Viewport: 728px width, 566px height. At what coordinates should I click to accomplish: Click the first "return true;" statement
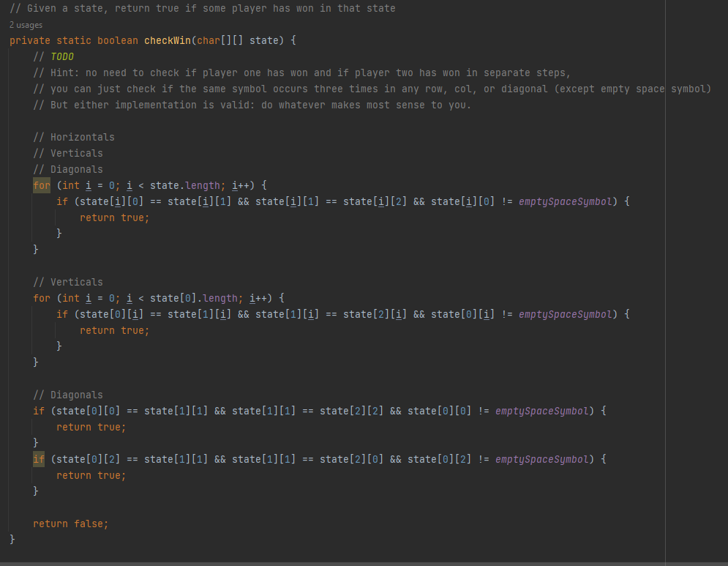pyautogui.click(x=115, y=217)
